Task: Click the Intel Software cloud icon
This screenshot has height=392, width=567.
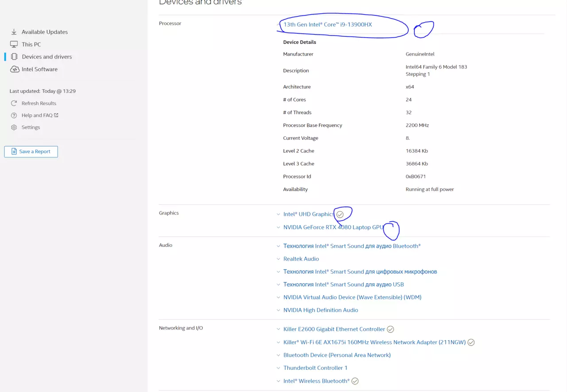Action: pos(14,69)
